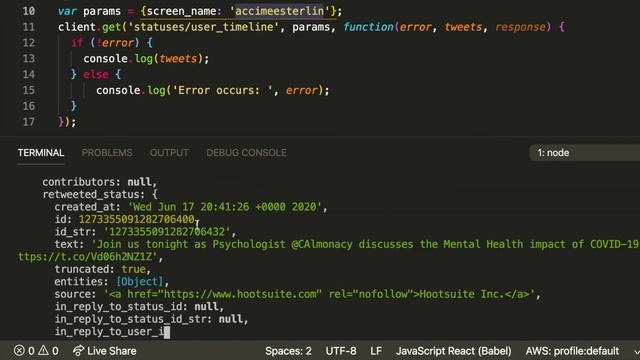This screenshot has height=360, width=640.
Task: Click the 'accimeesterlin' string in code
Action: (279, 11)
